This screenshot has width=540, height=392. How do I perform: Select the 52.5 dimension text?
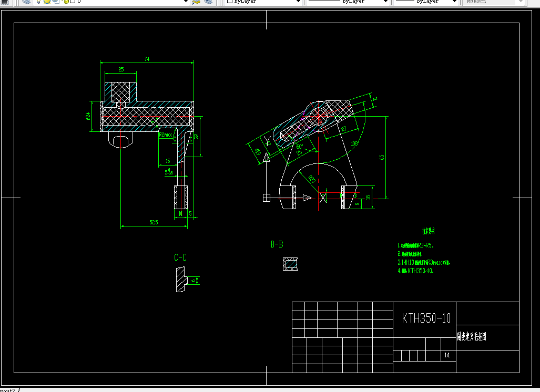coord(154,222)
